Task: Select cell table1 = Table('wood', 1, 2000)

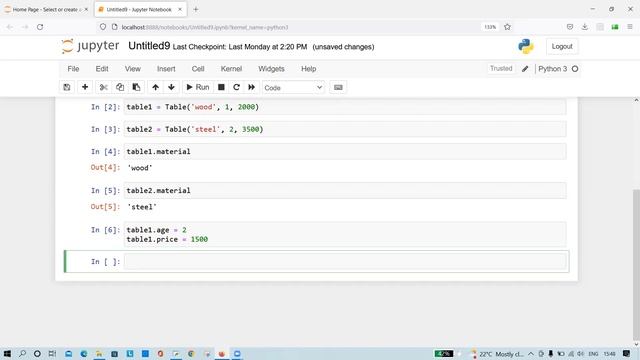Action: click(x=345, y=107)
